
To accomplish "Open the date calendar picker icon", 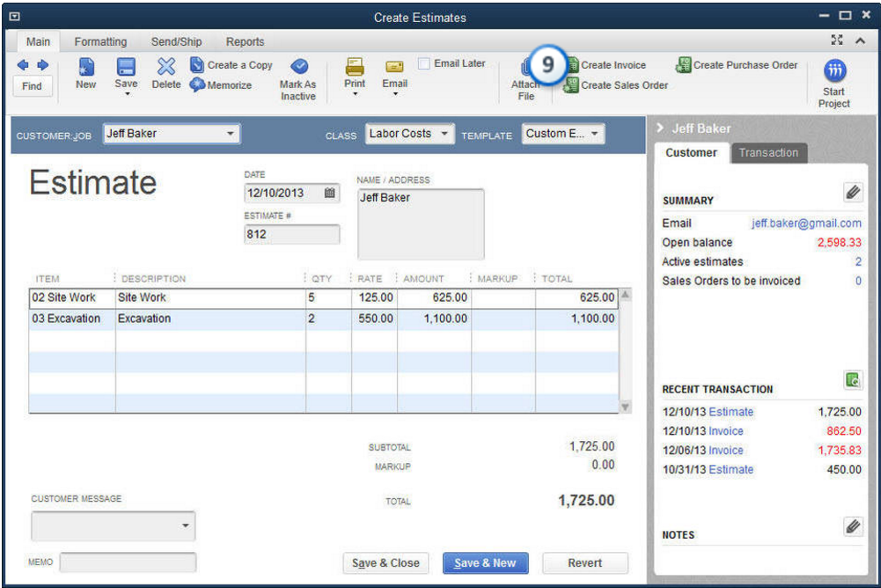I will pos(330,193).
